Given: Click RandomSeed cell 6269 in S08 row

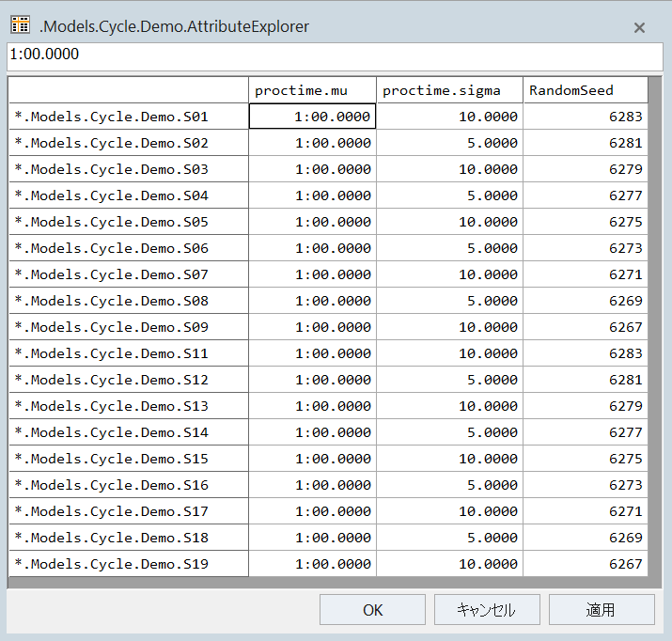Looking at the screenshot, I should pos(586,301).
